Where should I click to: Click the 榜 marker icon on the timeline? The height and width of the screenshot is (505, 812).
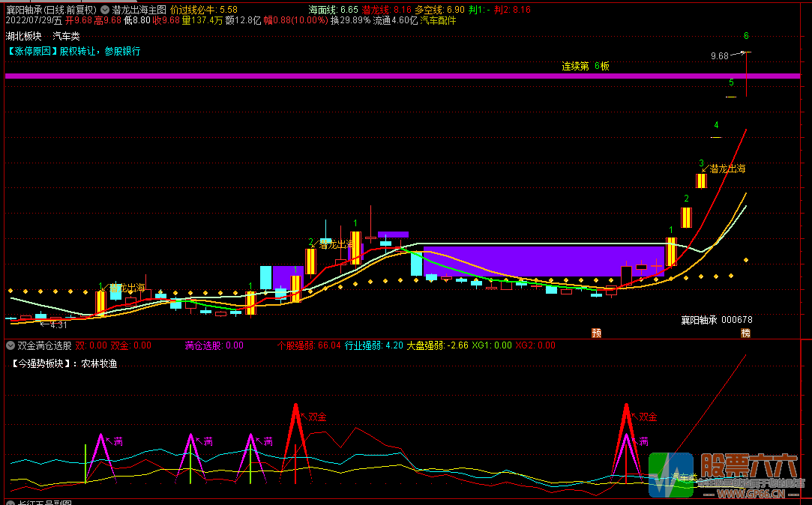point(745,333)
